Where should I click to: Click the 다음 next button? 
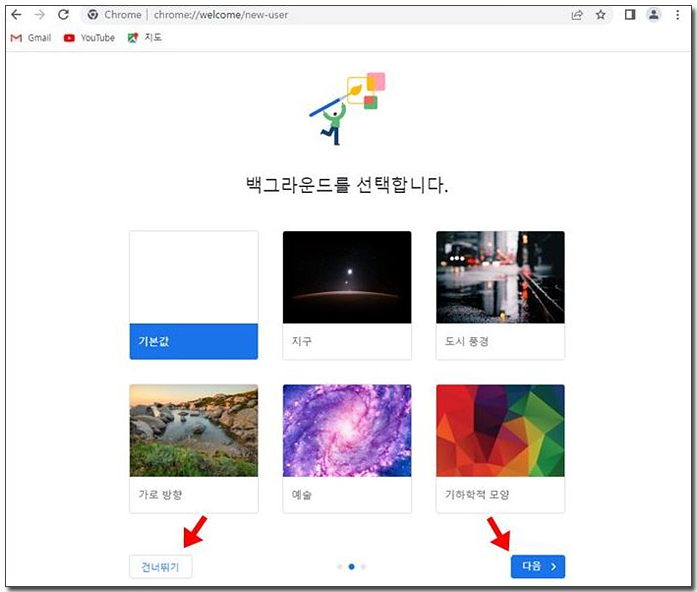pyautogui.click(x=538, y=567)
